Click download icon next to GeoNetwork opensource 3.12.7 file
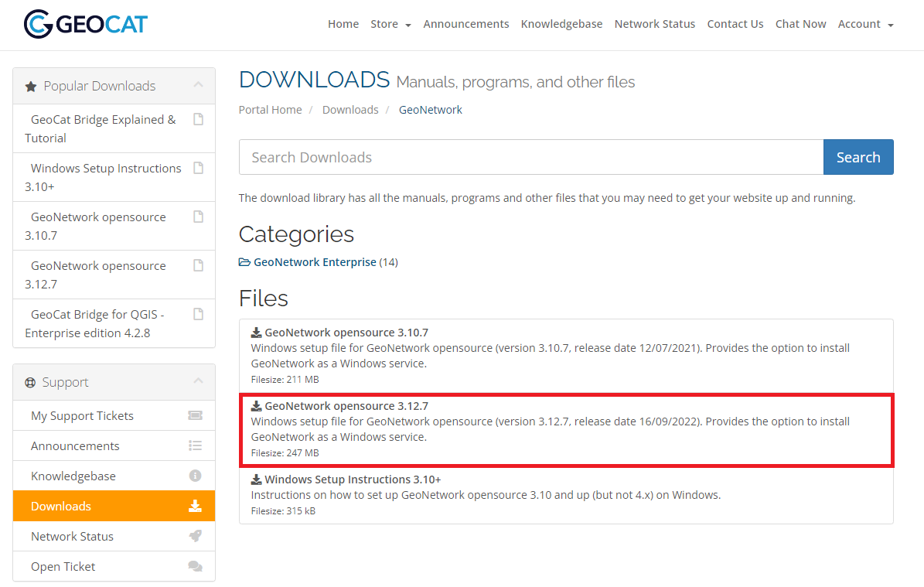Viewport: 924px width, 587px height. pos(257,406)
